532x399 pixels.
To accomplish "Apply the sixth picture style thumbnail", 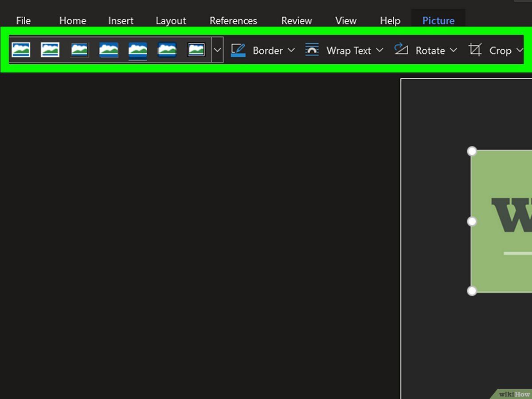I will click(167, 50).
